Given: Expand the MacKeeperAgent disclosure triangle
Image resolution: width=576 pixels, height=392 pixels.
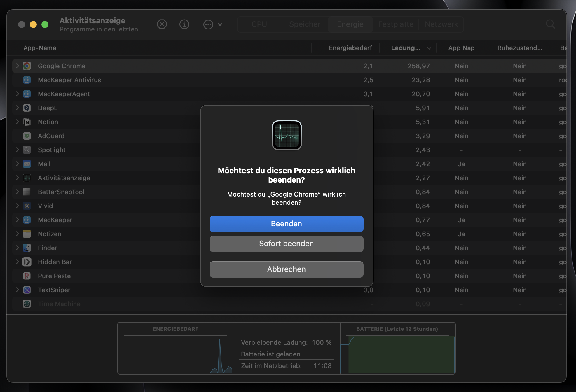Looking at the screenshot, I should point(17,94).
